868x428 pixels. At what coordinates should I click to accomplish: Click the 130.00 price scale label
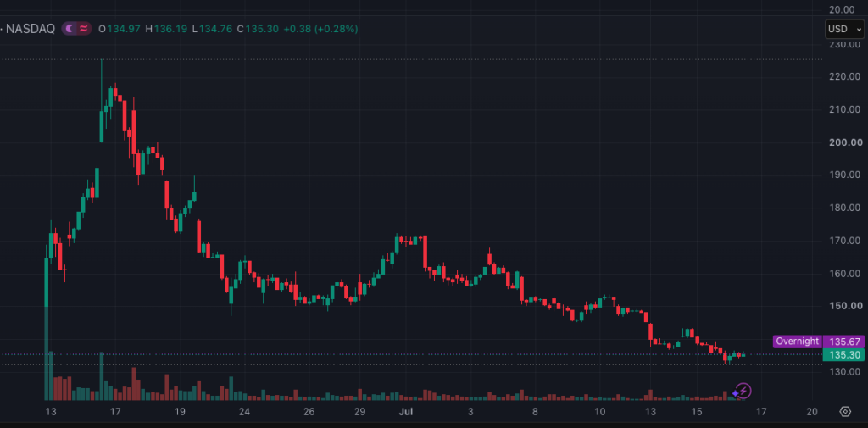[845, 371]
